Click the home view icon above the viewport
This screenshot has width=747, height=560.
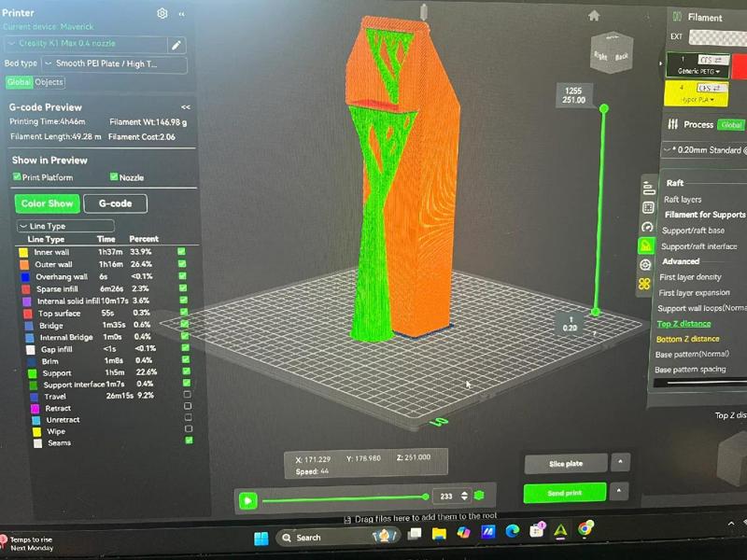point(594,16)
